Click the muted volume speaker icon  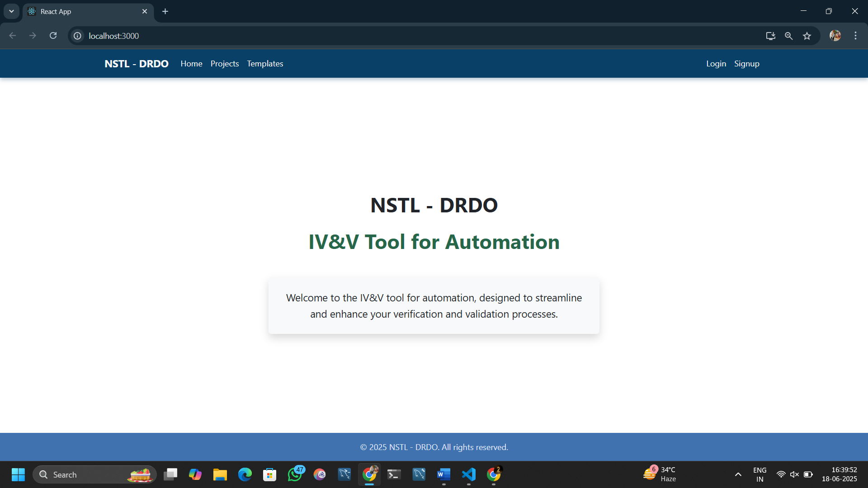point(794,474)
